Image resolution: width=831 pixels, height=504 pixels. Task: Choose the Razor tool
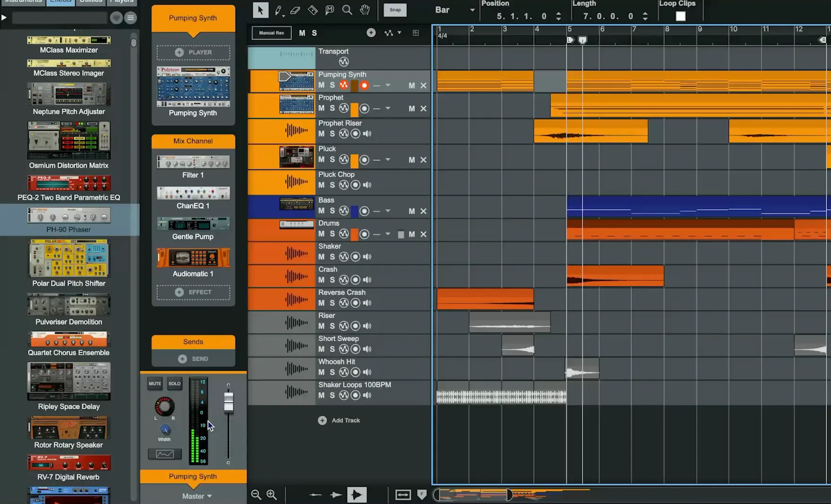coord(313,10)
